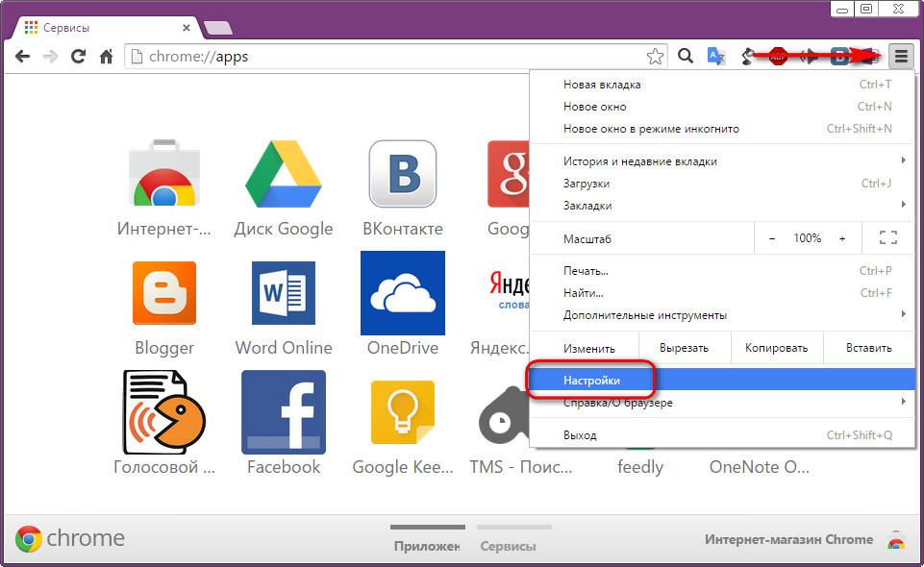Select Печать... menu entry

722,271
